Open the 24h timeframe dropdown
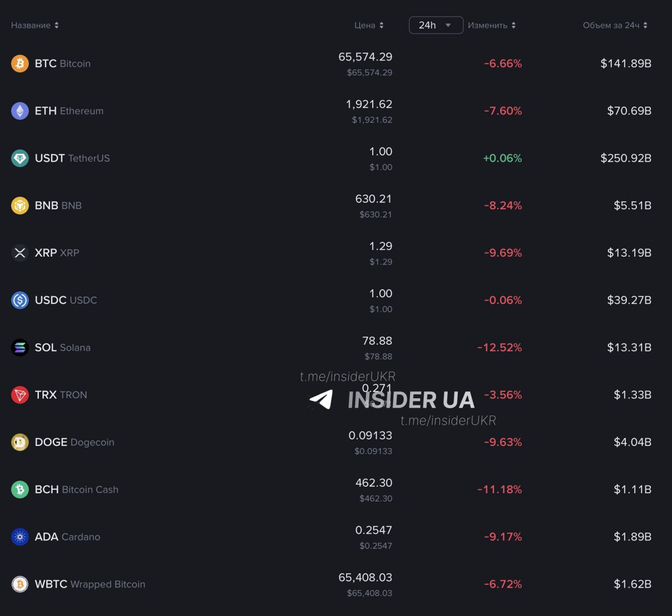The width and height of the screenshot is (672, 616). point(436,25)
